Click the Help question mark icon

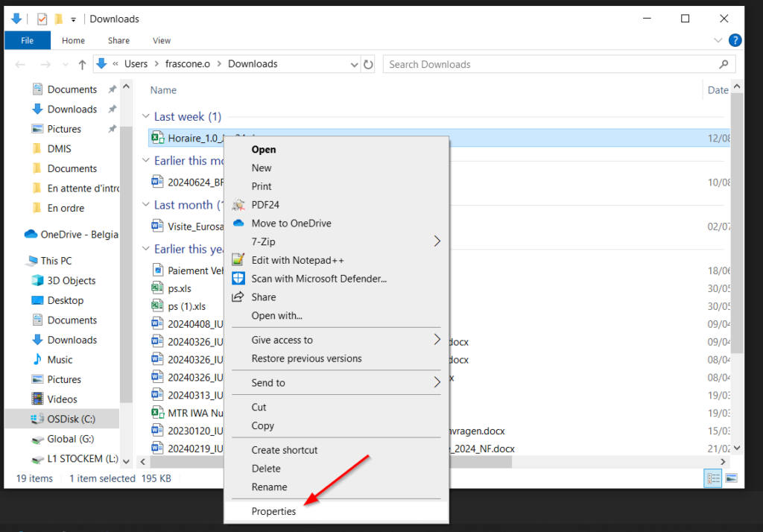pos(735,40)
